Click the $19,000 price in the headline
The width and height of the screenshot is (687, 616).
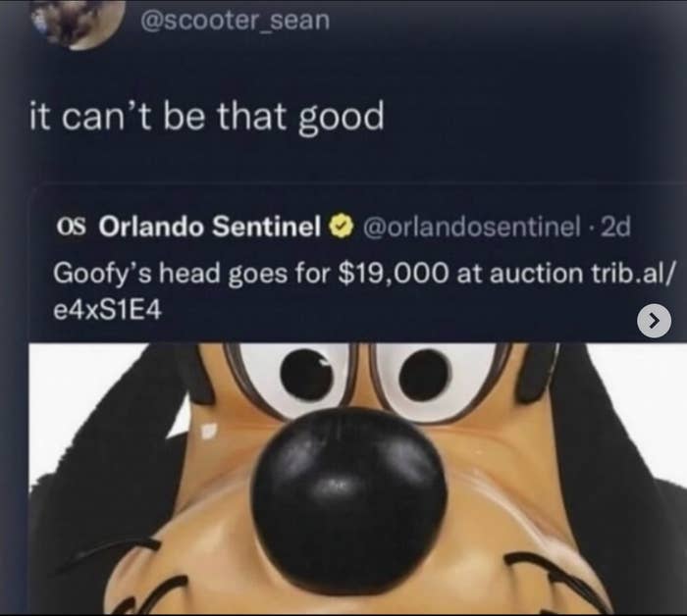click(x=395, y=274)
